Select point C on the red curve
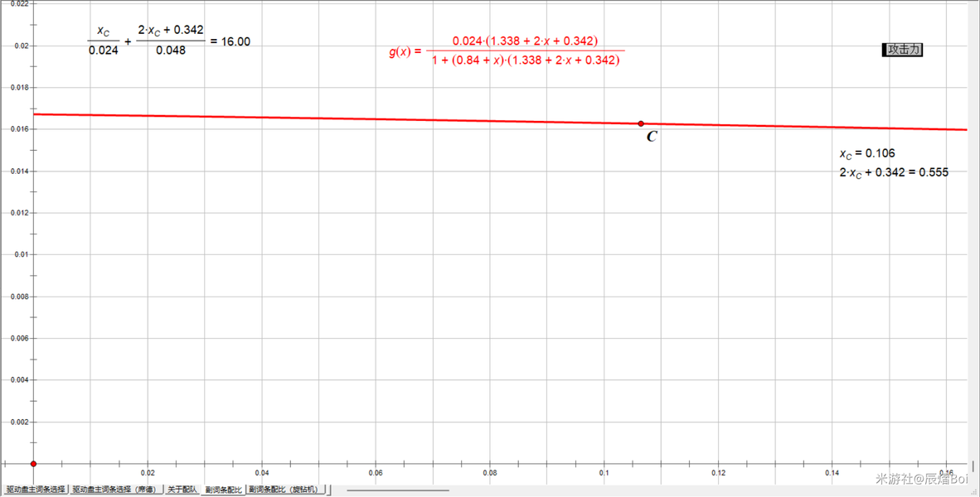The width and height of the screenshot is (980, 497). pyautogui.click(x=641, y=123)
